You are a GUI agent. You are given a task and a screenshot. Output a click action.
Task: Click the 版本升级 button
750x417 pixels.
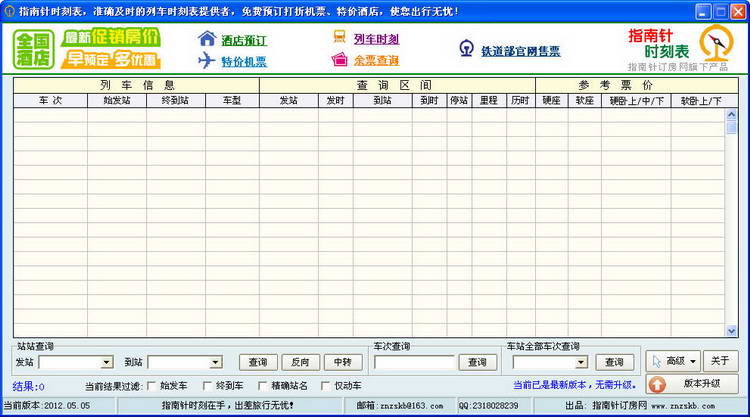[692, 384]
